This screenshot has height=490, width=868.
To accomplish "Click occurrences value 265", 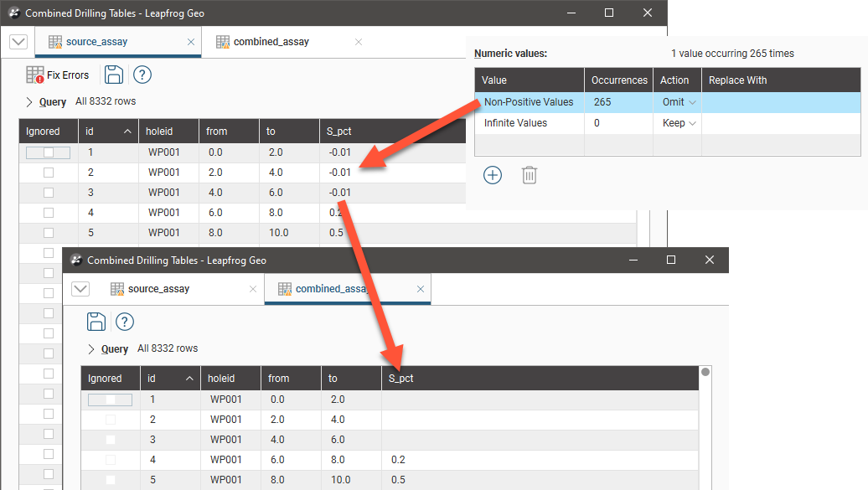I will [x=602, y=102].
